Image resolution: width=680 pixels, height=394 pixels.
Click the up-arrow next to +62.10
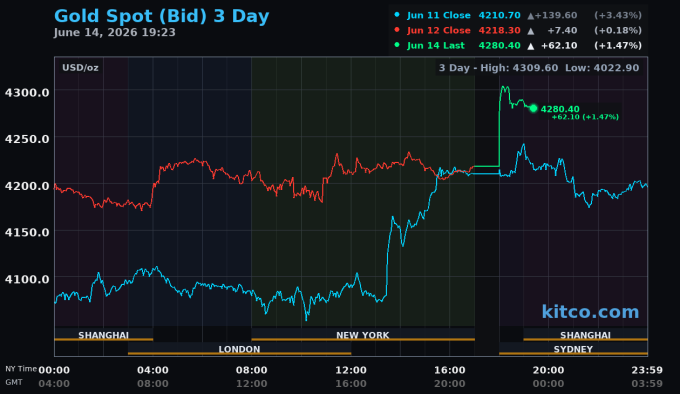click(x=530, y=46)
